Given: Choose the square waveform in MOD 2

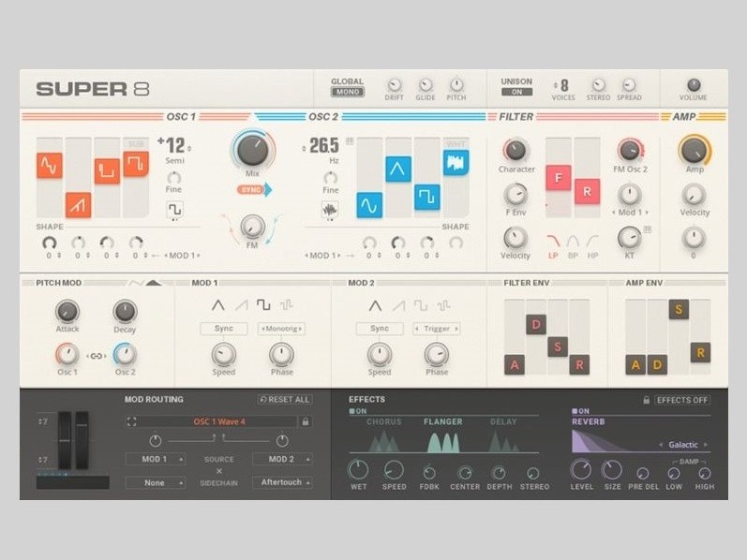Looking at the screenshot, I should tap(421, 305).
